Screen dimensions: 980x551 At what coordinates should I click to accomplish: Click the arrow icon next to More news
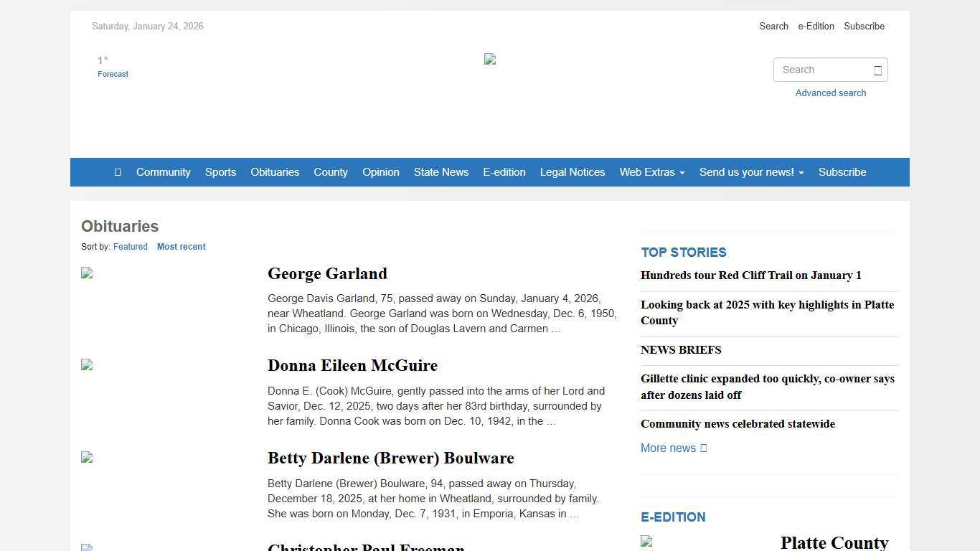(x=702, y=448)
